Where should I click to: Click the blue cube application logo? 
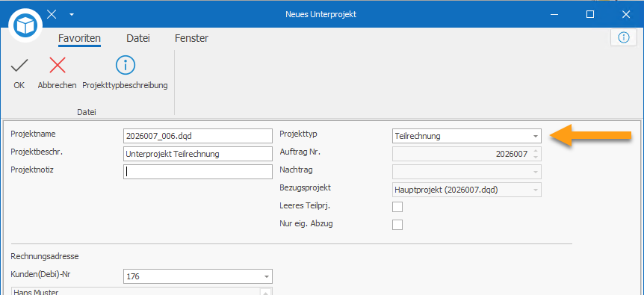tap(25, 25)
